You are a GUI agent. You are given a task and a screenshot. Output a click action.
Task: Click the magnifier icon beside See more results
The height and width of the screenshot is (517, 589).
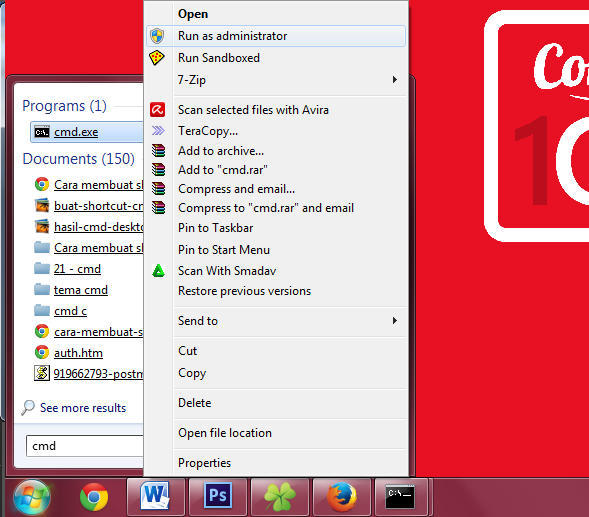(x=28, y=408)
